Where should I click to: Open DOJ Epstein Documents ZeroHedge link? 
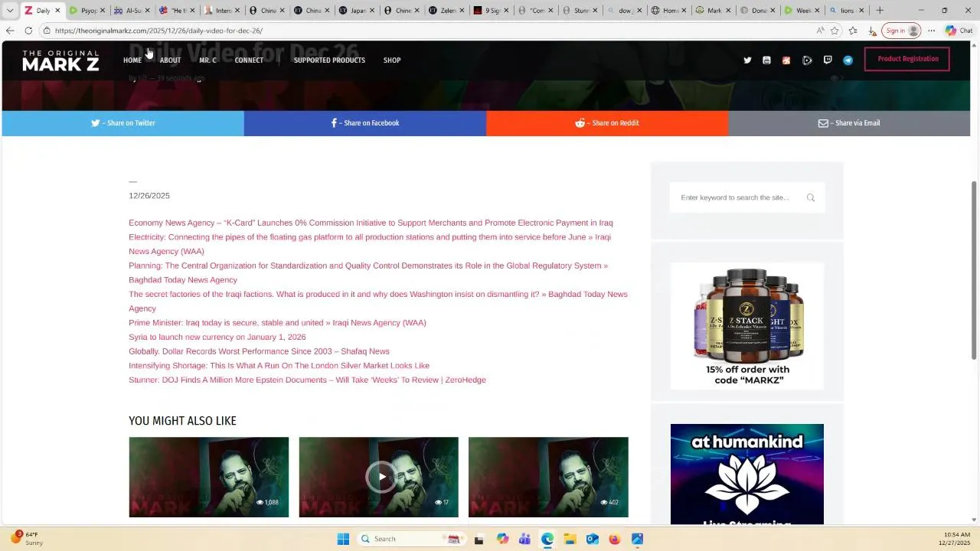307,380
